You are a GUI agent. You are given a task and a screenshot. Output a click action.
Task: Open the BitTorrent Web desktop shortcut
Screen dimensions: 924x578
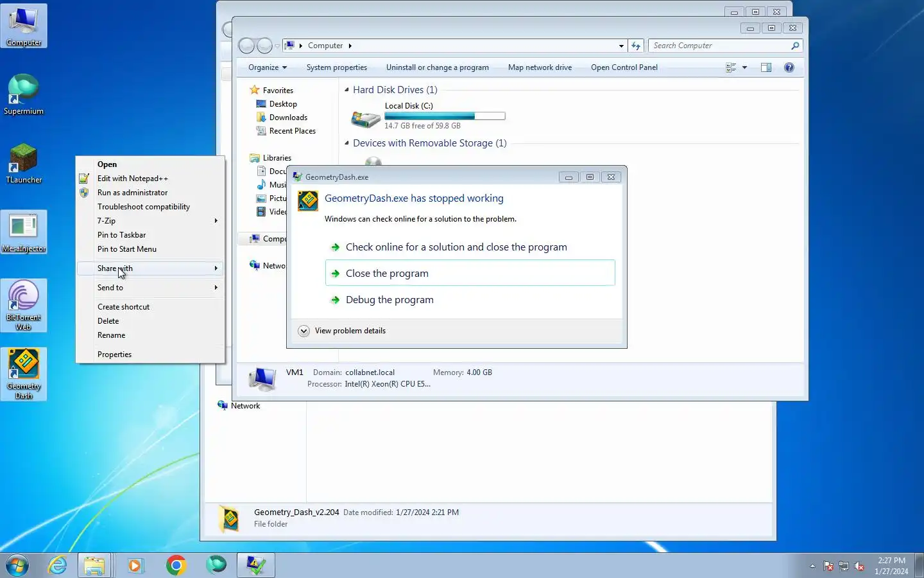click(x=24, y=305)
